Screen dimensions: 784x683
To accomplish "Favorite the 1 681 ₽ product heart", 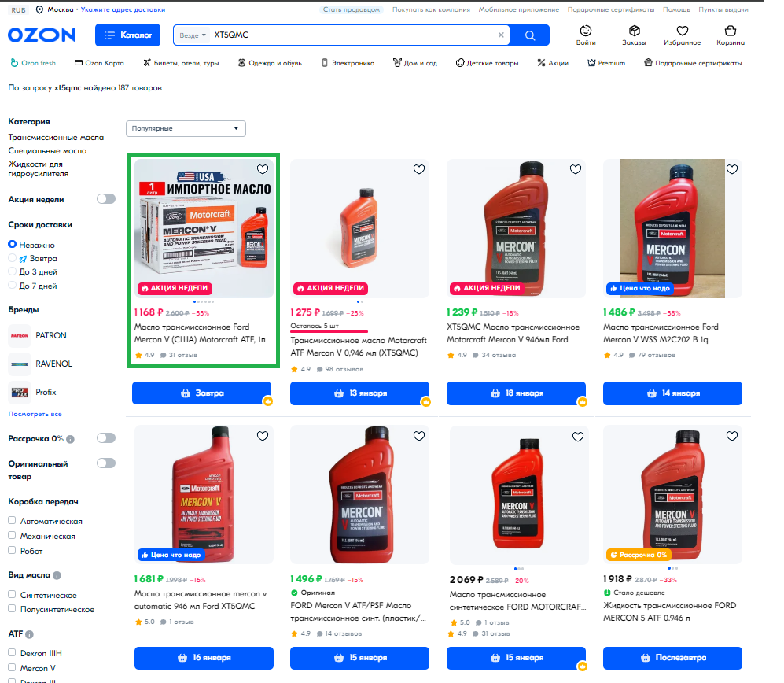I will coord(263,436).
